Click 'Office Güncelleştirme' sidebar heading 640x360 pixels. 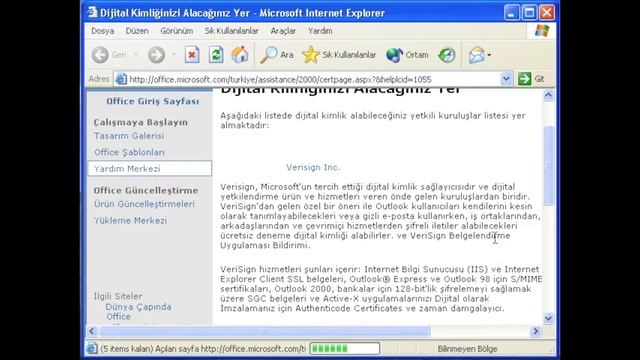point(146,190)
